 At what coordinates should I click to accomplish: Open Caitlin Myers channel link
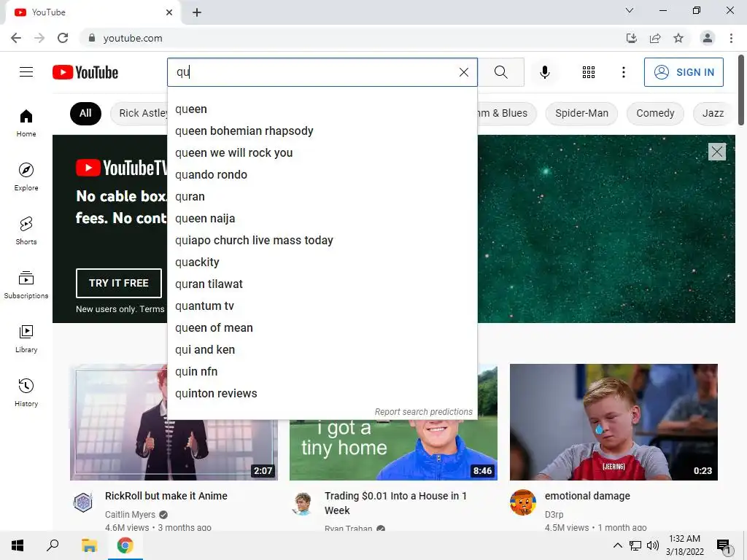(130, 515)
